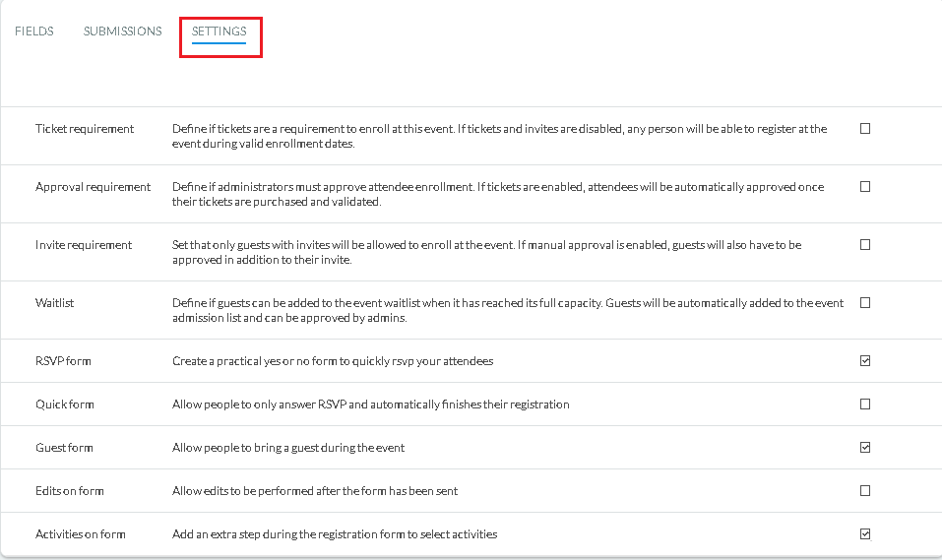Image resolution: width=942 pixels, height=560 pixels.
Task: Uncheck the RSVP form checkbox
Action: [865, 360]
